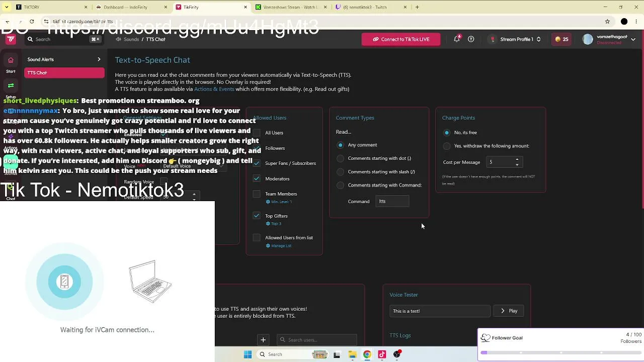Click the coin balance showing 25

pyautogui.click(x=561, y=39)
